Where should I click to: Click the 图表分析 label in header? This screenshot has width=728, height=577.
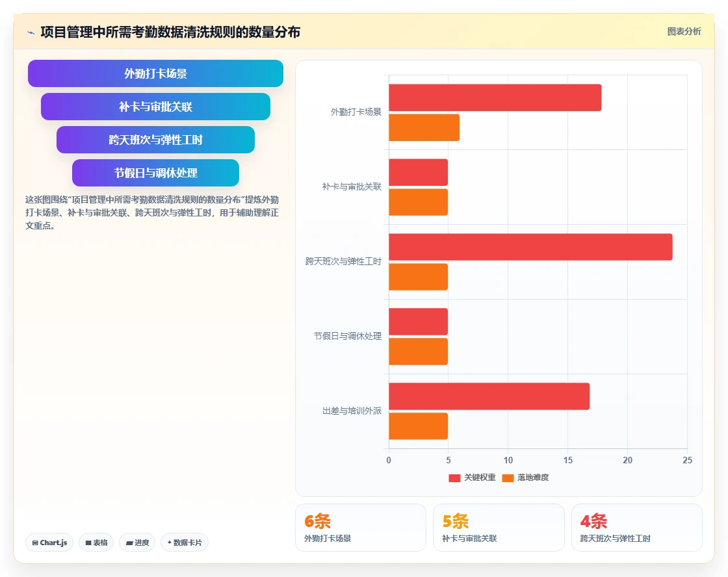pyautogui.click(x=684, y=32)
